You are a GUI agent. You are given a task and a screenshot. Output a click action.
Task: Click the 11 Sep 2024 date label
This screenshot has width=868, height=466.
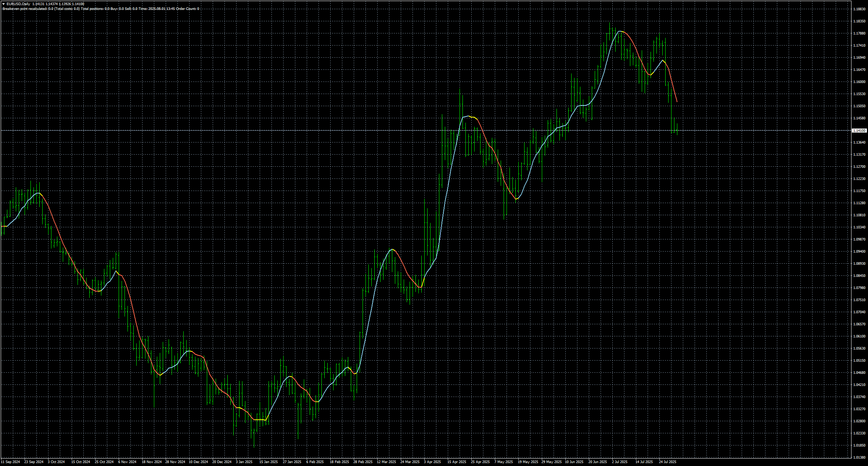pos(10,462)
